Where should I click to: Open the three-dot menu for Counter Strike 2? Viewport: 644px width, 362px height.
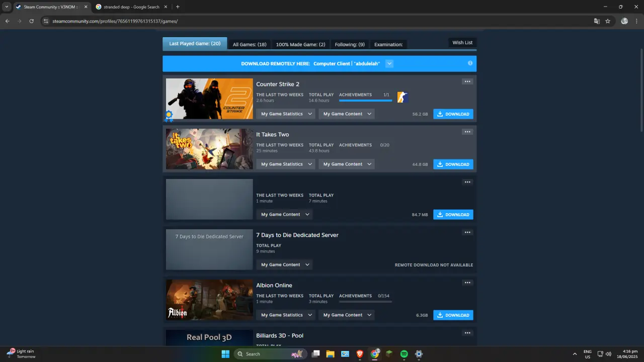coord(467,81)
